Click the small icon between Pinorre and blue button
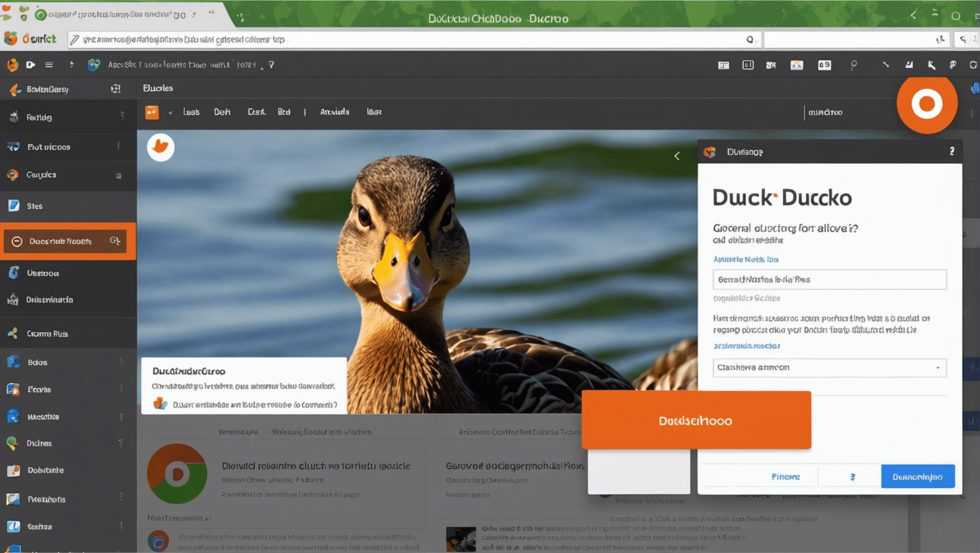This screenshot has height=553, width=980. (853, 477)
